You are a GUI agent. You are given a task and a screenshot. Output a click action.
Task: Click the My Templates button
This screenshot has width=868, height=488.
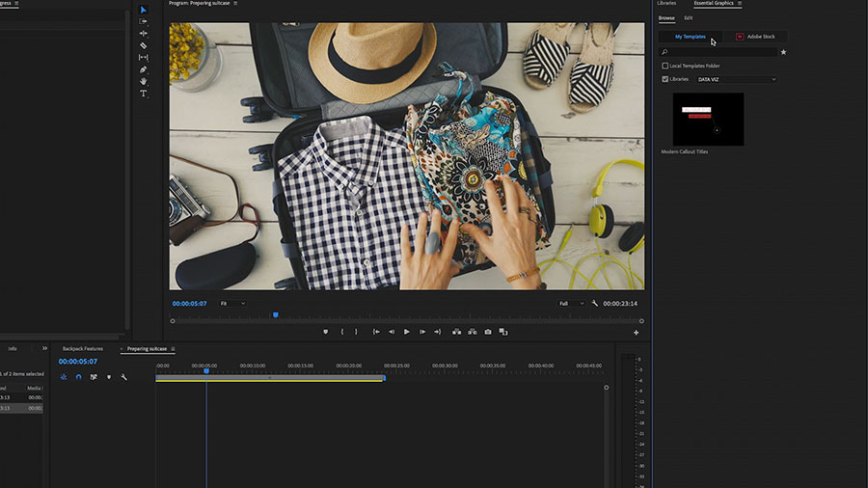pyautogui.click(x=691, y=37)
